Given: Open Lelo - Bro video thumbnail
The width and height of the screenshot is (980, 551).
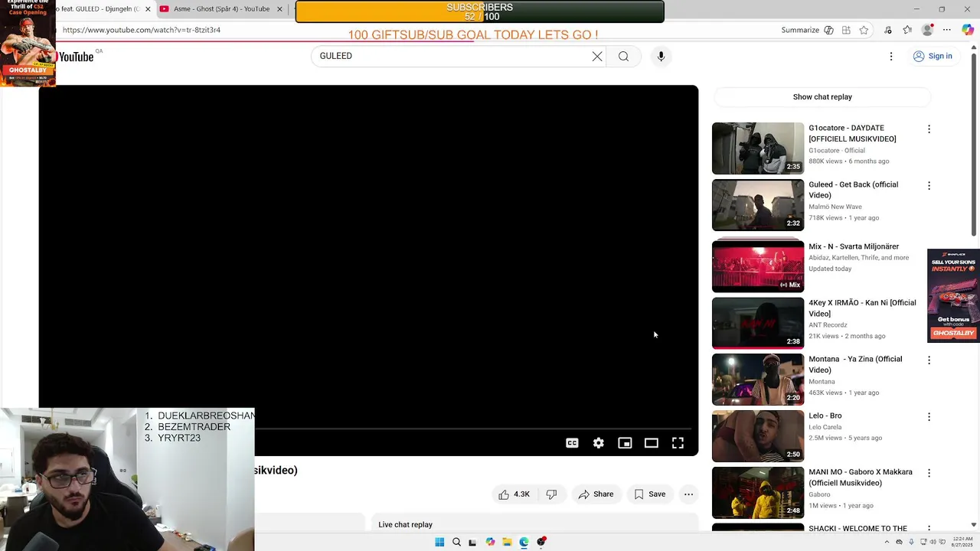Looking at the screenshot, I should pyautogui.click(x=758, y=436).
